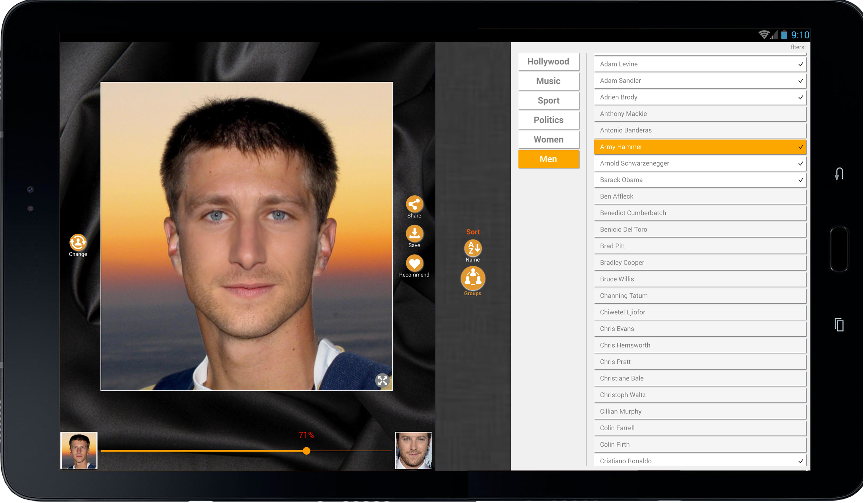Move the 71% morph slider handle
868x503 pixels.
tap(306, 451)
